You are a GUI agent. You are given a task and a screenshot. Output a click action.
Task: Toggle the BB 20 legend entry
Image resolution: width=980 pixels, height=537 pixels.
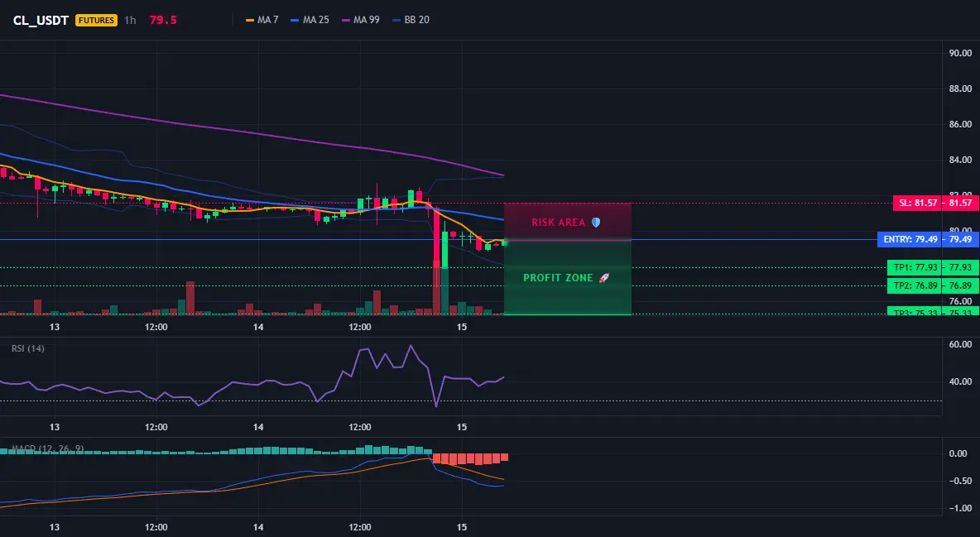411,20
